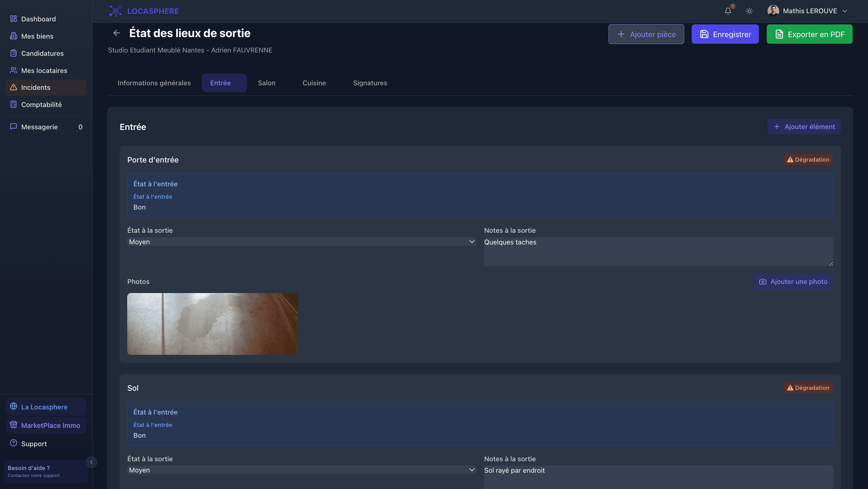Click the Locasphere logo icon

(115, 11)
